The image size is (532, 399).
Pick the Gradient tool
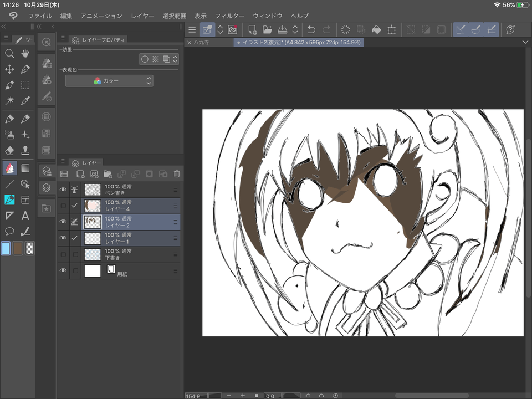coord(24,167)
